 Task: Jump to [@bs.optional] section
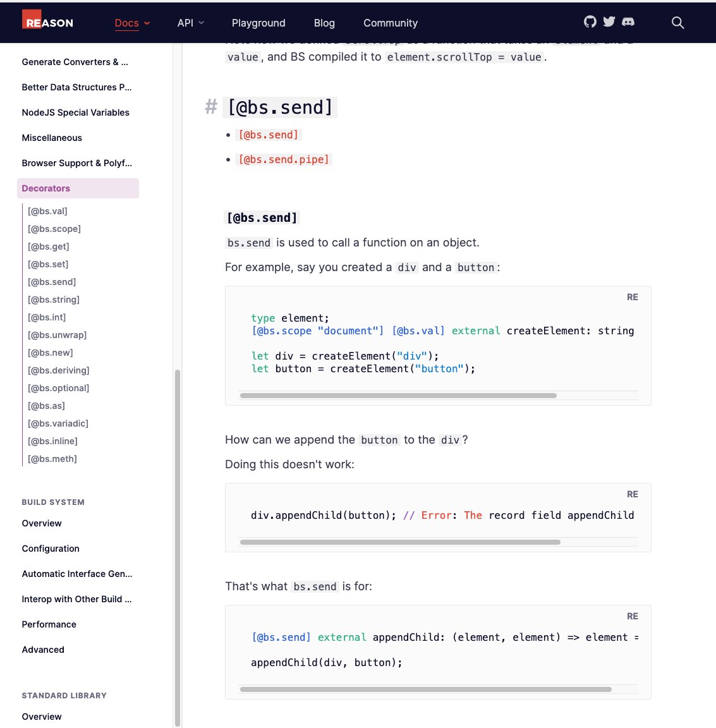pos(59,387)
